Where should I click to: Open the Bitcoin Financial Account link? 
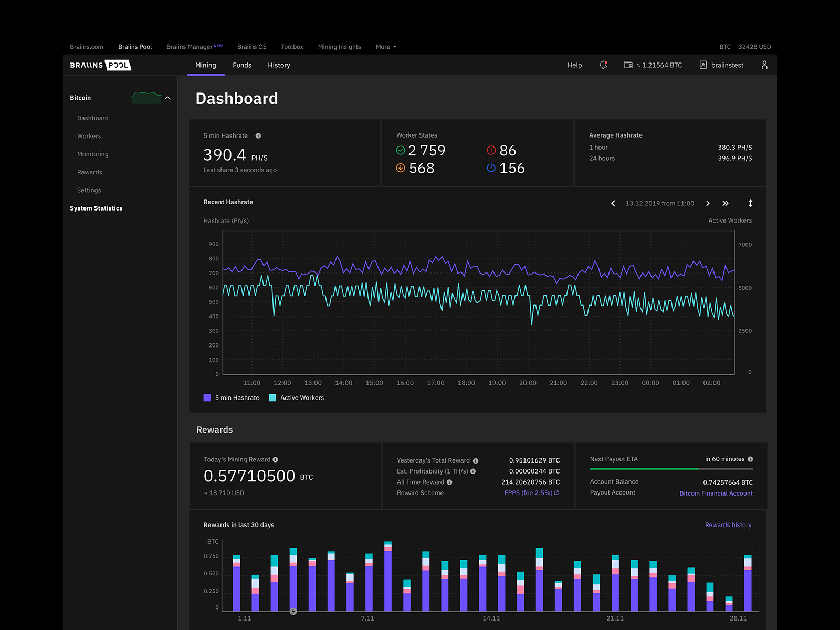(716, 493)
